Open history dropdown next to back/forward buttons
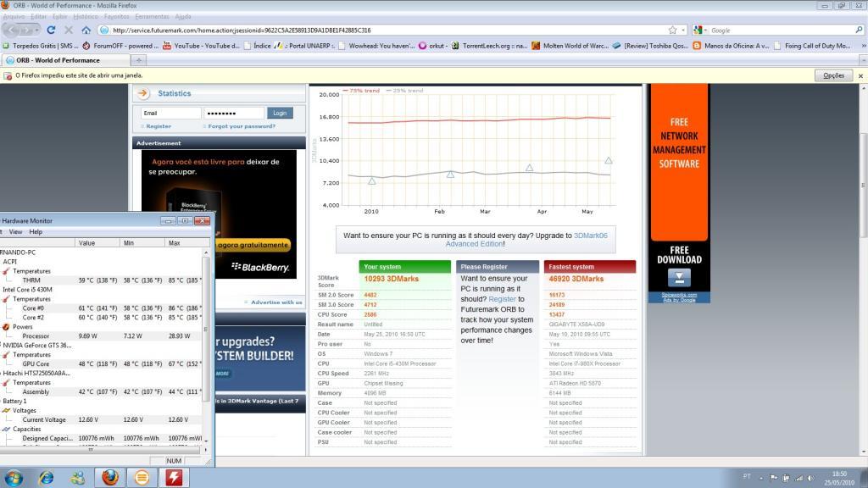The width and height of the screenshot is (868, 488). pos(37,30)
